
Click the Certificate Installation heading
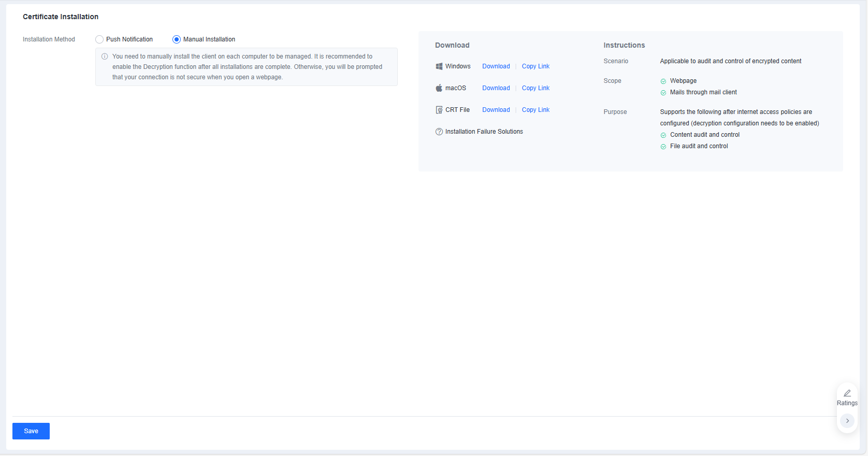point(61,17)
